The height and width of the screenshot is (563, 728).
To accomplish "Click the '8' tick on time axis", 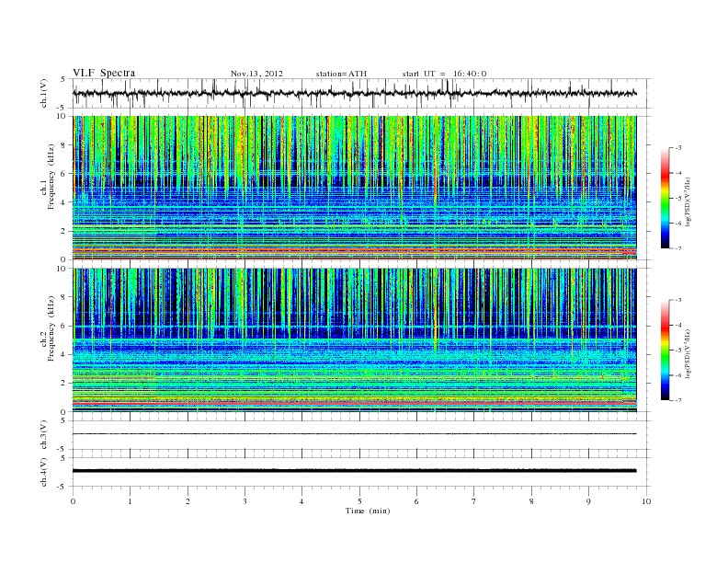I will [531, 501].
